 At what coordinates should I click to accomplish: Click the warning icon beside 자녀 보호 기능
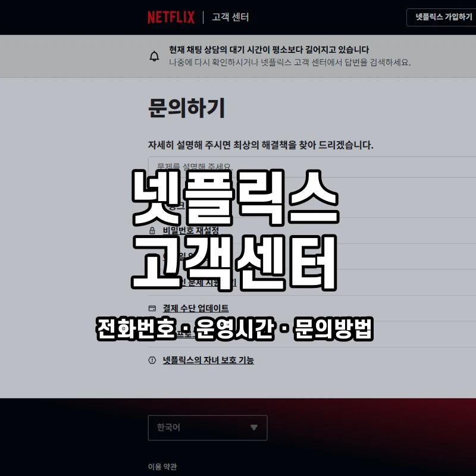tap(152, 361)
